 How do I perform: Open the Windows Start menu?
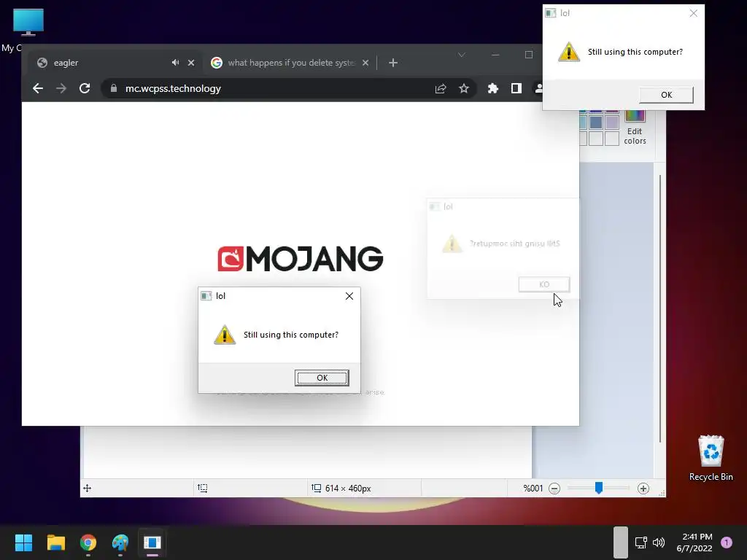point(23,542)
